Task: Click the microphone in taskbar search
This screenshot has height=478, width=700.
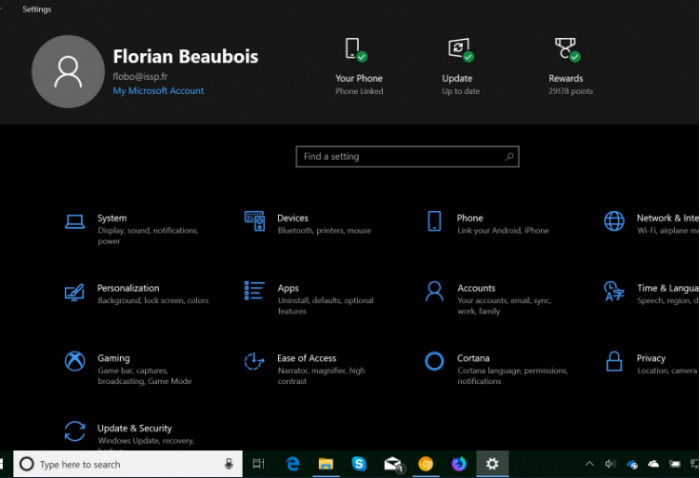Action: 229,464
